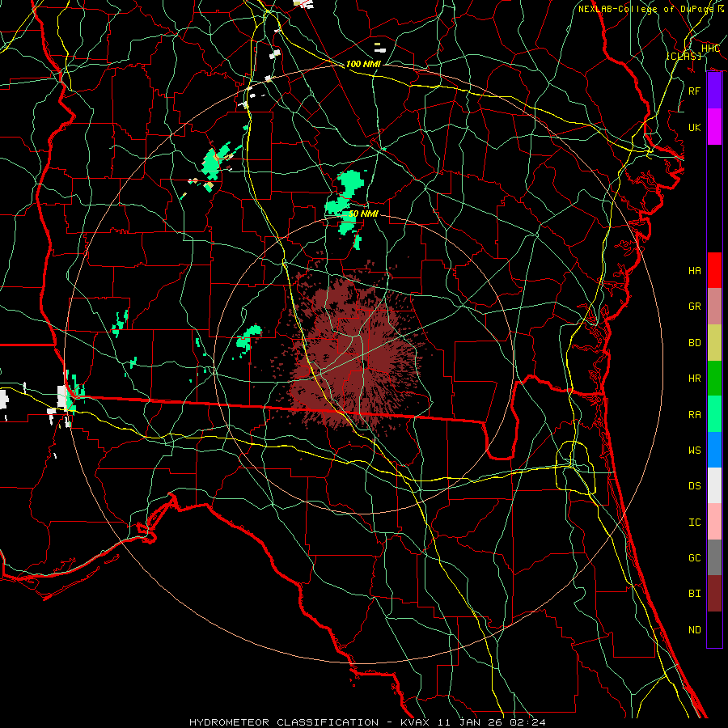Click the 'GC' legend label text

coord(694,558)
